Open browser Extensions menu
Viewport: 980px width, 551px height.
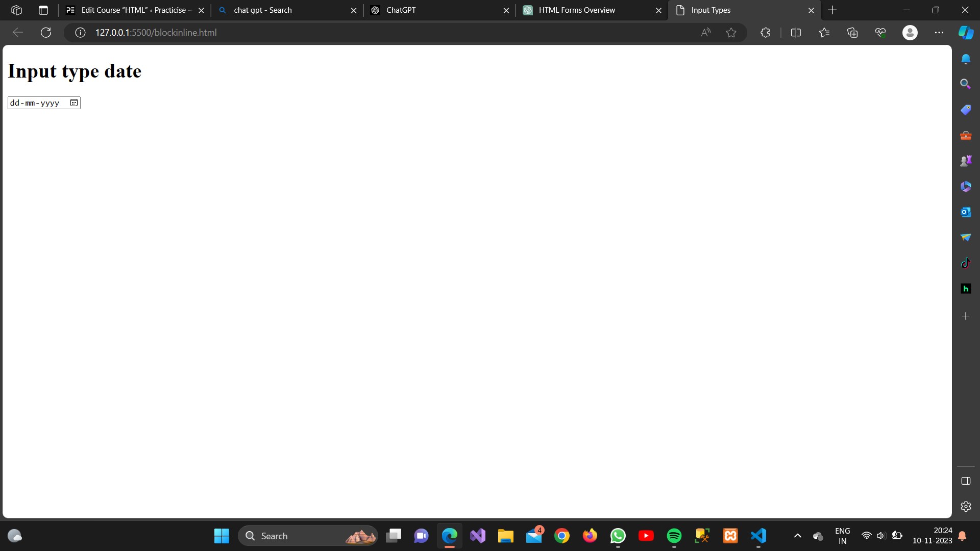click(765, 33)
